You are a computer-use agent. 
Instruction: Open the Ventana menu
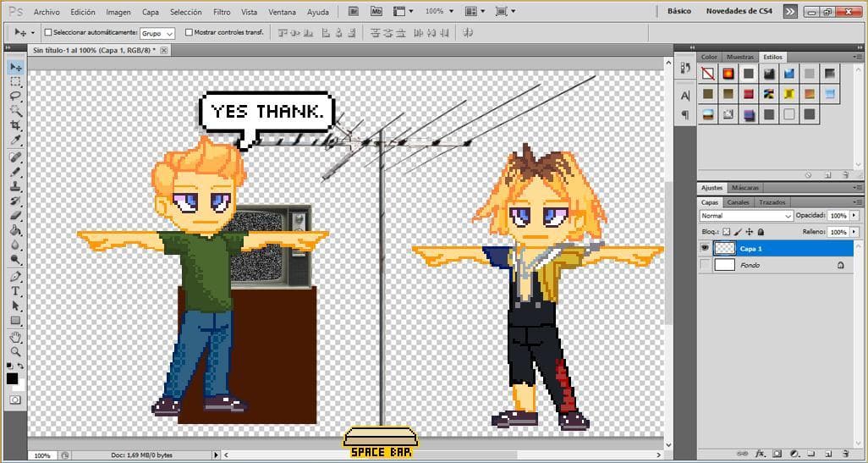[283, 12]
